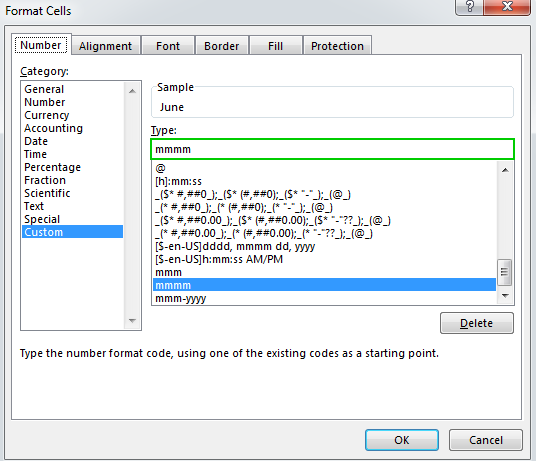Image resolution: width=536 pixels, height=461 pixels.
Task: Click the Category list scroll-up arrow
Action: coord(132,91)
